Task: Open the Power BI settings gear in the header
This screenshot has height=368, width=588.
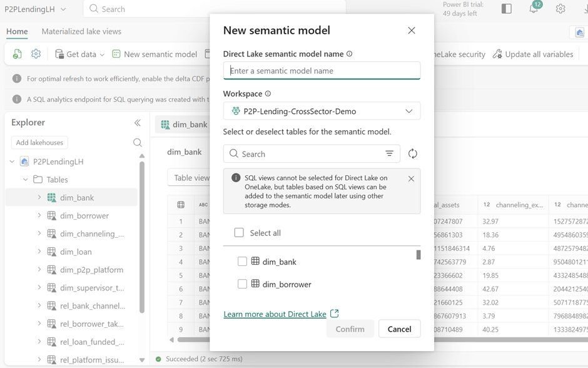Action: (x=560, y=8)
